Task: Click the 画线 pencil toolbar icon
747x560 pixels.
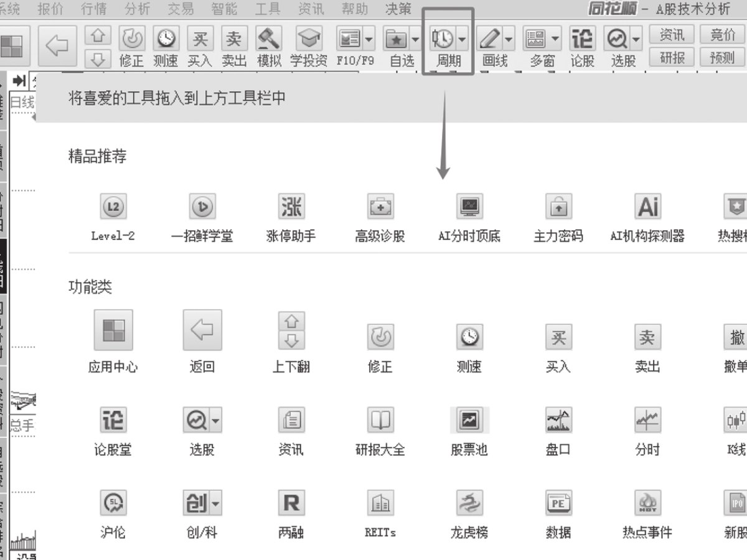Action: (490, 39)
